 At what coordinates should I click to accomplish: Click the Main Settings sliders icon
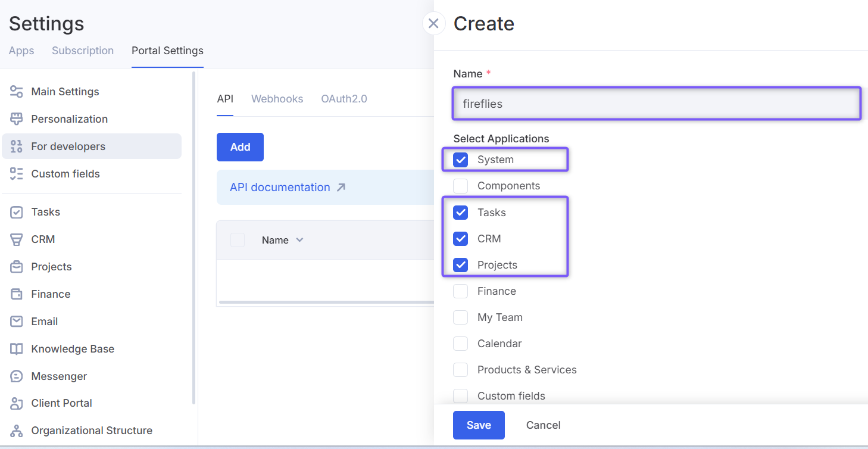(17, 92)
